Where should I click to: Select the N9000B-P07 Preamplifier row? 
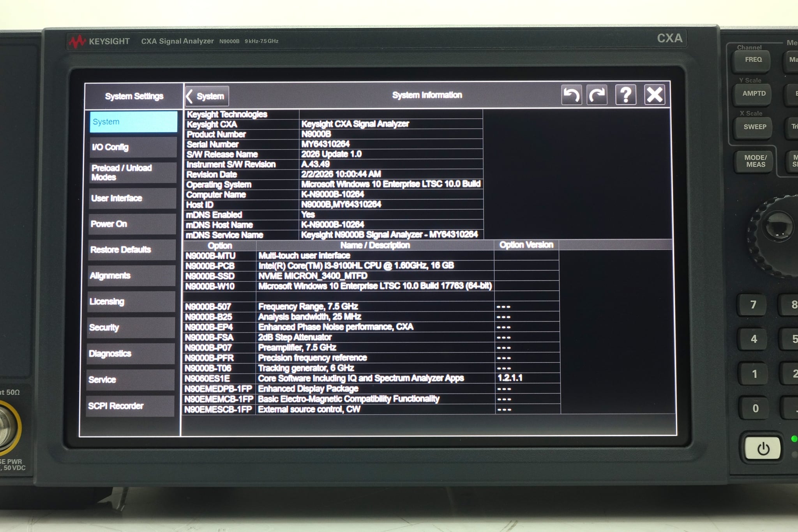click(x=371, y=348)
